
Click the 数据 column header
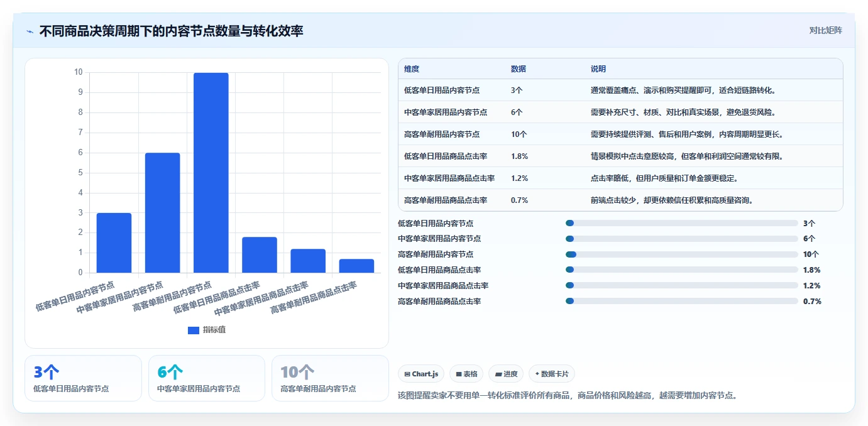pyautogui.click(x=519, y=68)
